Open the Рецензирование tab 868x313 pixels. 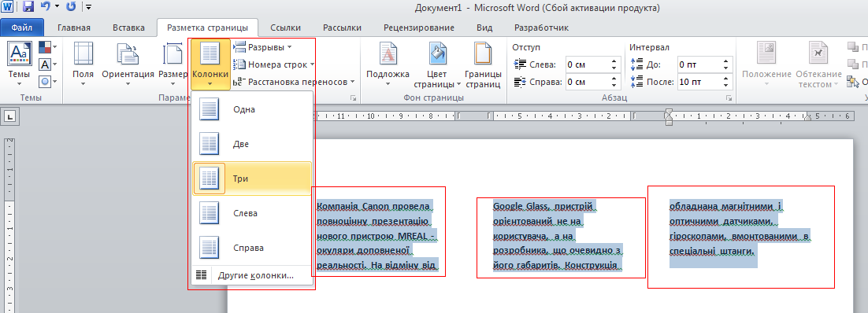418,28
